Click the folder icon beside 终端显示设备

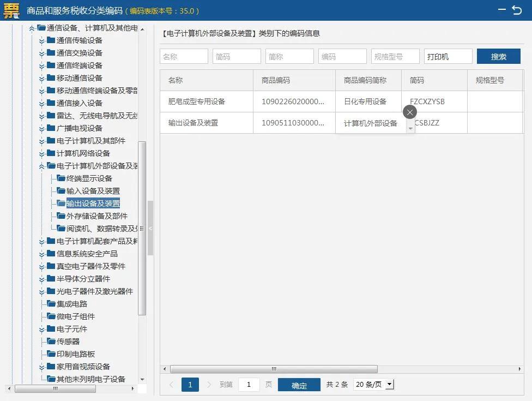coord(61,178)
